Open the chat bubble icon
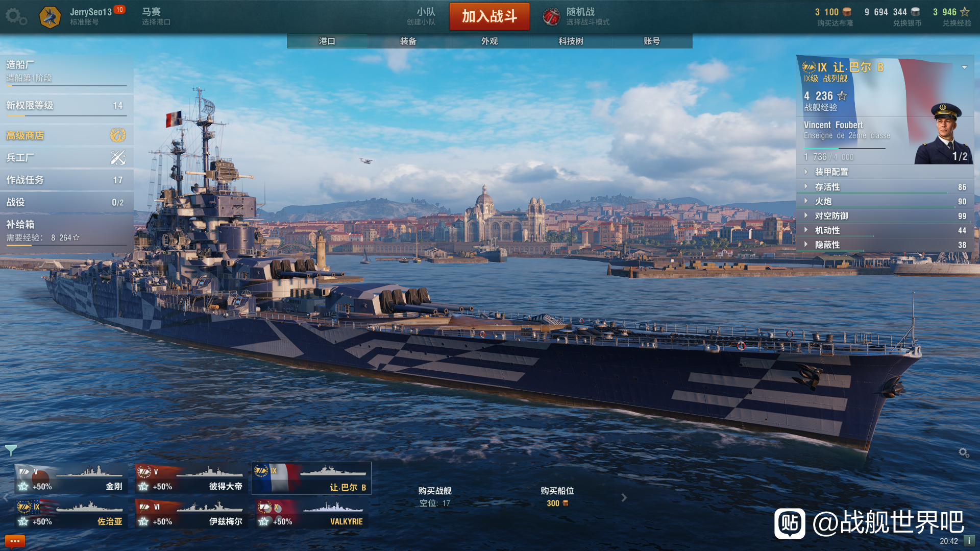Image resolution: width=980 pixels, height=551 pixels. point(15,541)
